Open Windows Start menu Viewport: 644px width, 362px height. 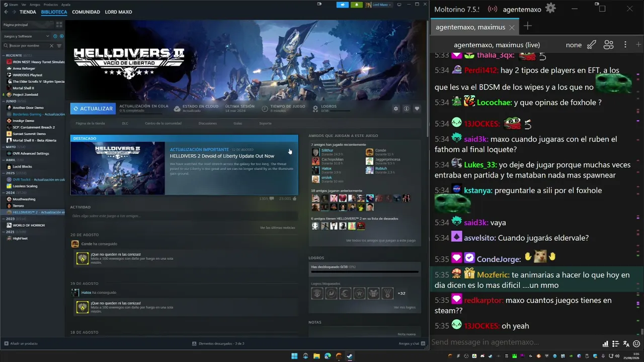(294, 356)
